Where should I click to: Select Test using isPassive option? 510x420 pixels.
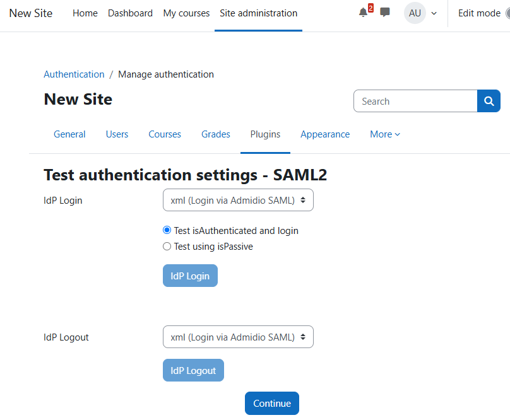167,247
